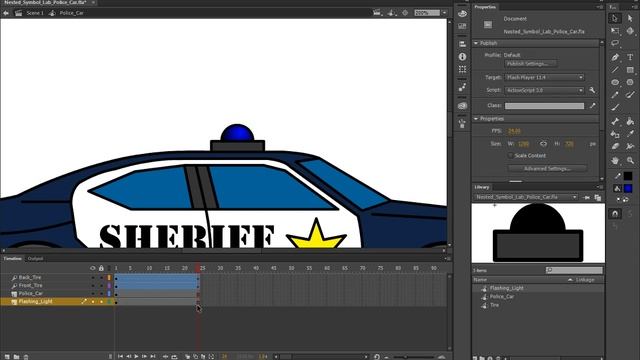Switch to the Output tab

pyautogui.click(x=35, y=258)
